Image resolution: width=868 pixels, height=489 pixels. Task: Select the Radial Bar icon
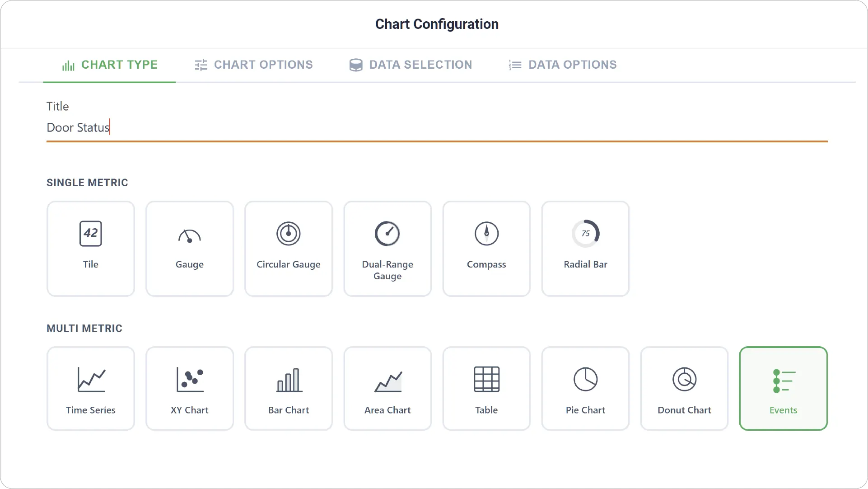coord(585,234)
